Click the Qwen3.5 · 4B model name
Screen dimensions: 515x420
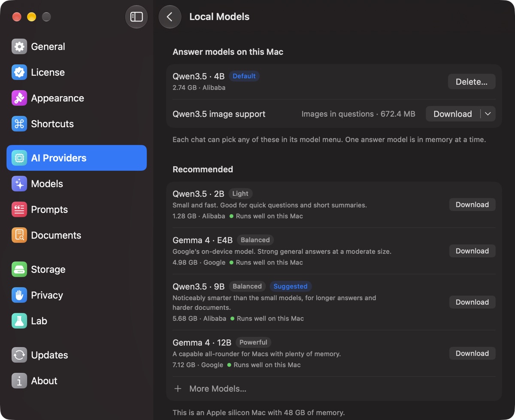pos(199,76)
